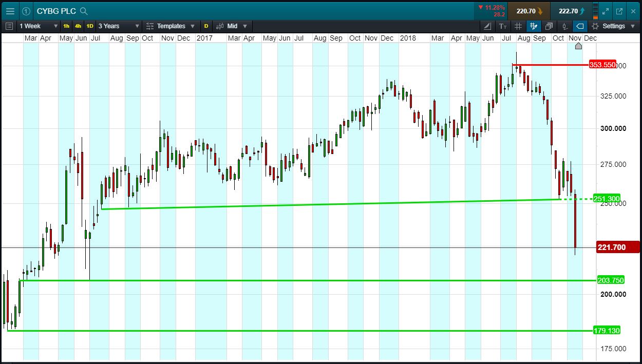
Task: Pop out chart into new window
Action: coord(619,11)
